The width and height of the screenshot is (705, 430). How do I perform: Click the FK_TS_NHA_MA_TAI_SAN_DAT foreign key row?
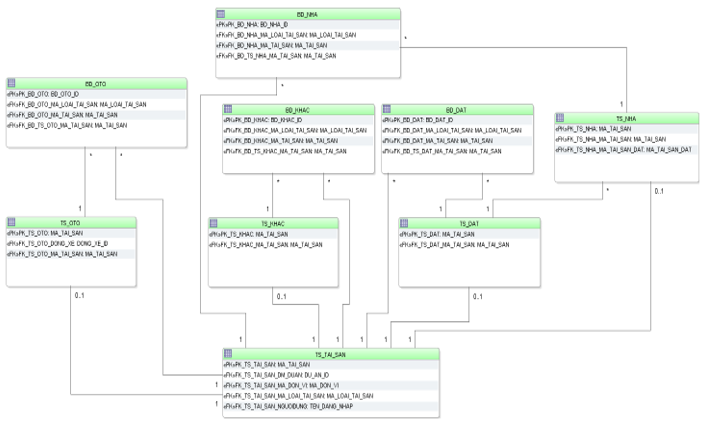(625, 150)
